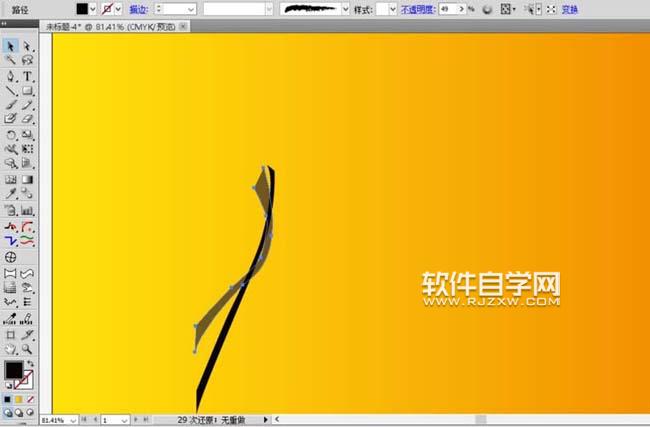Select the Scale tool
Image resolution: width=650 pixels, height=427 pixels.
pyautogui.click(x=27, y=135)
